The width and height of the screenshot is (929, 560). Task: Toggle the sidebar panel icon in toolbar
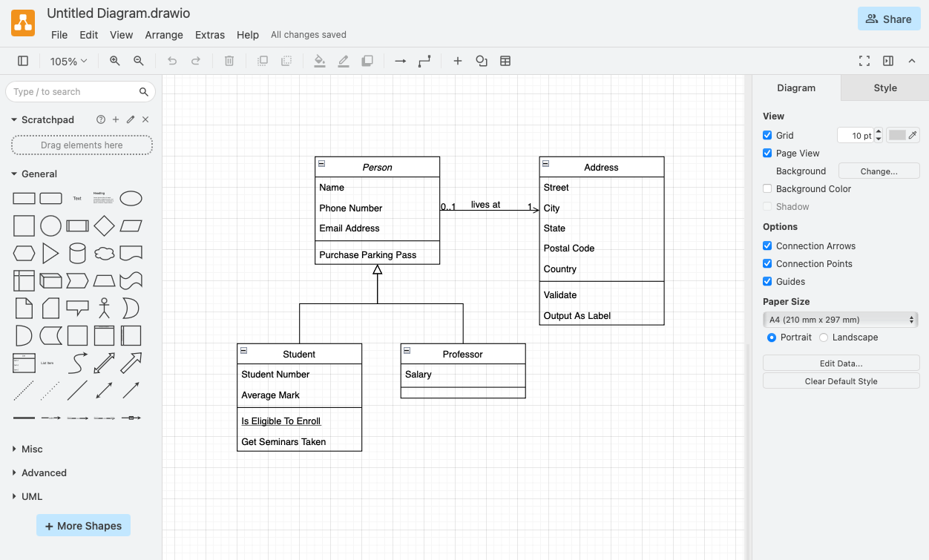[x=23, y=61]
